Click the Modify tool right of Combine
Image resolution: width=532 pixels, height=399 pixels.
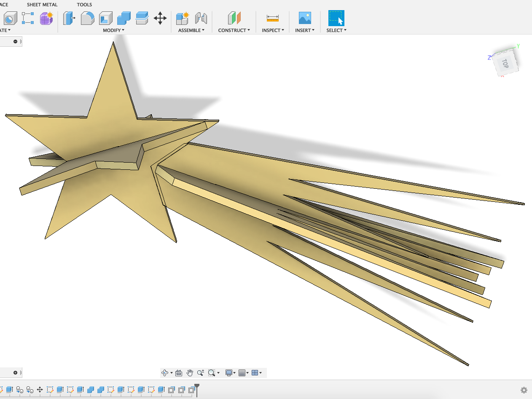(142, 18)
